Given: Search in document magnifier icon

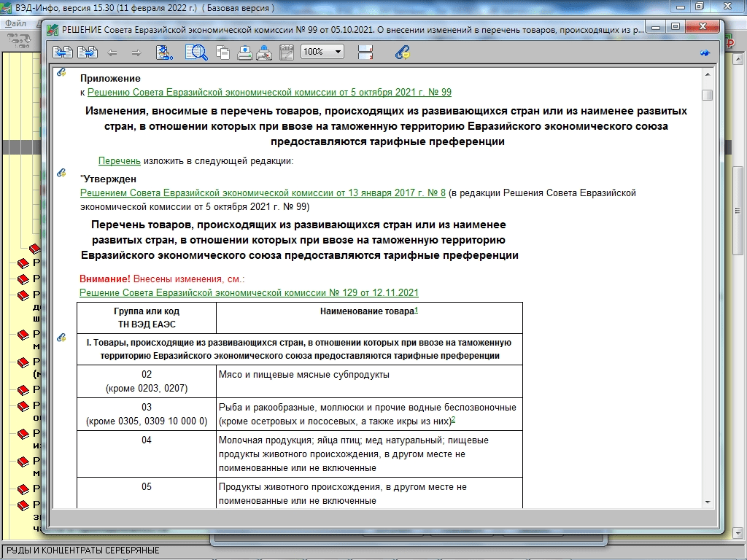Looking at the screenshot, I should pyautogui.click(x=196, y=52).
